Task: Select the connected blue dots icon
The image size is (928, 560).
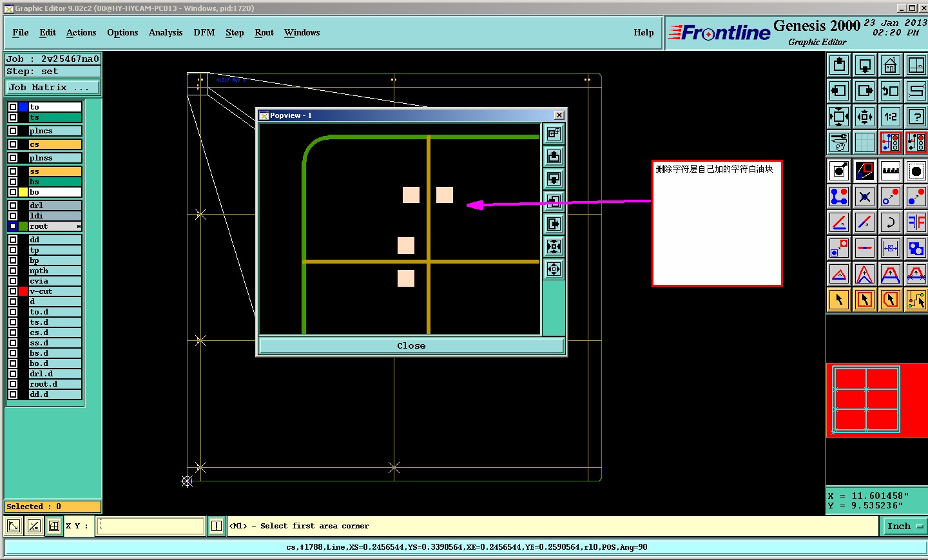Action: [x=839, y=197]
